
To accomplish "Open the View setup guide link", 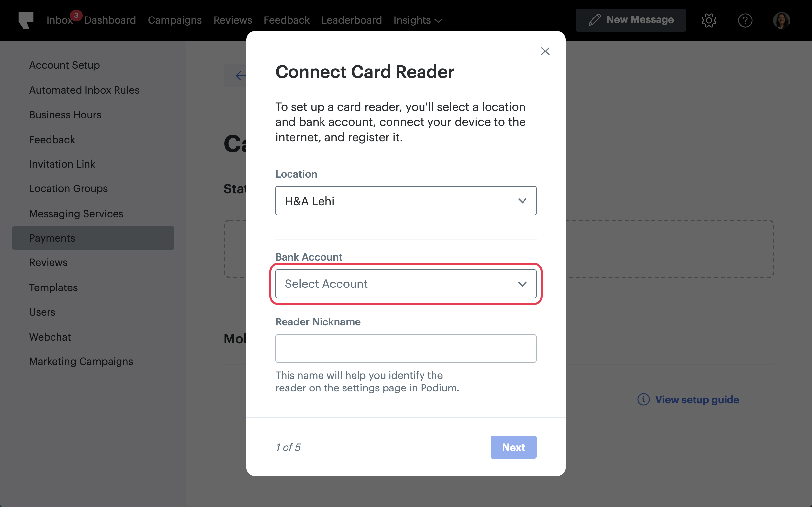I will [697, 400].
